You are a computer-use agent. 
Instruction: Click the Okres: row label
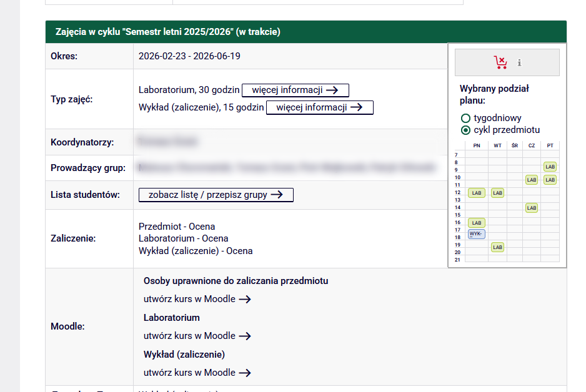click(64, 56)
